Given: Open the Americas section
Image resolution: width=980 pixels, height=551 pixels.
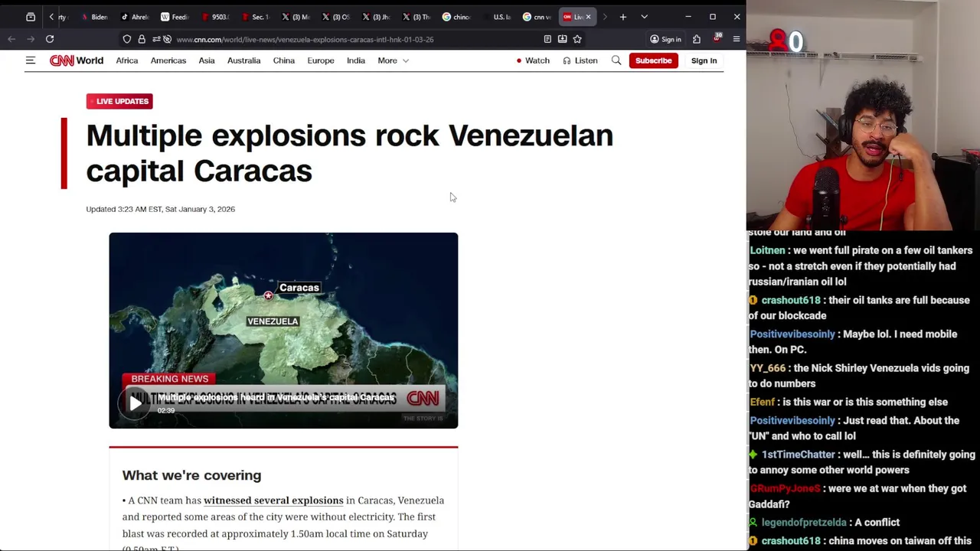Looking at the screenshot, I should click(x=168, y=60).
